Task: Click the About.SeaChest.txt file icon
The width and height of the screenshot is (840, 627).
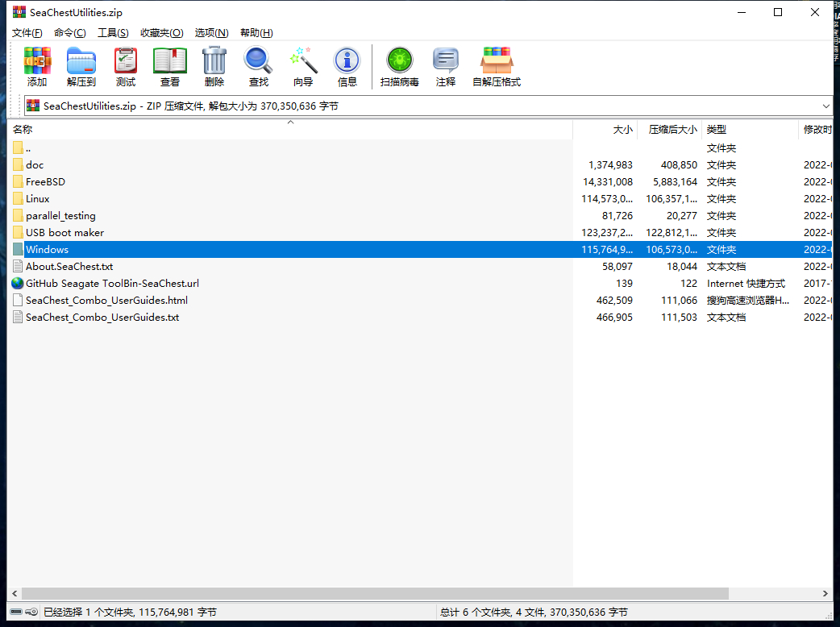Action: click(18, 266)
